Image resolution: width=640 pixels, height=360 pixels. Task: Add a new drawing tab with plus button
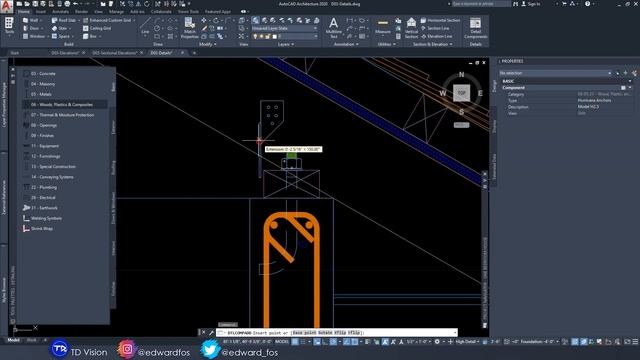pyautogui.click(x=194, y=53)
